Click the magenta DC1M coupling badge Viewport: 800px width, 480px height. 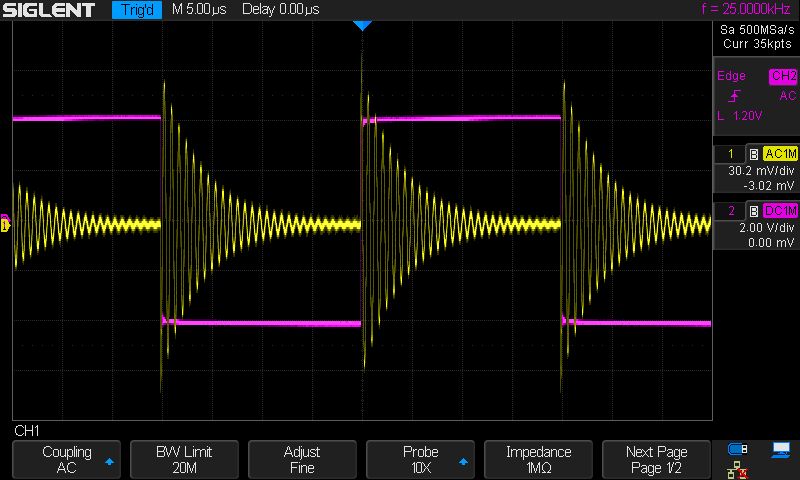coord(779,210)
